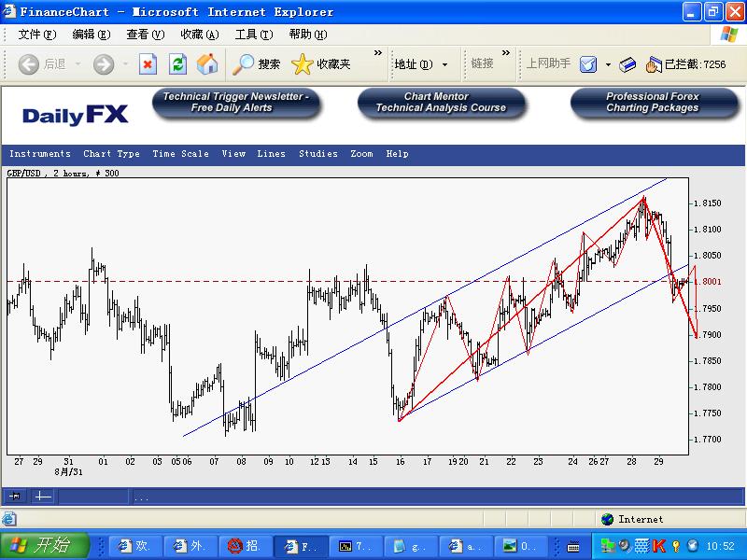Click Technical Trigger Newsletter banner button
This screenshot has width=747, height=560.
tap(236, 103)
